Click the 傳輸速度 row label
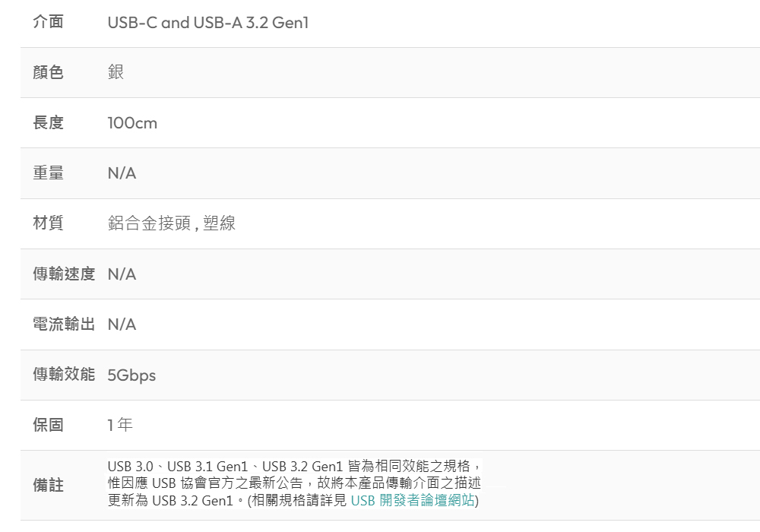This screenshot has width=760, height=532. 64,274
